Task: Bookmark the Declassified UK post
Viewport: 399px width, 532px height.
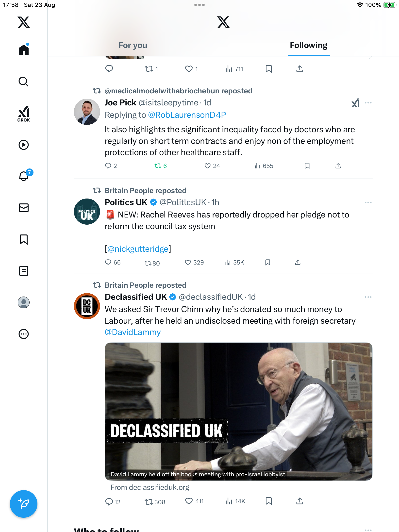Action: [x=269, y=501]
